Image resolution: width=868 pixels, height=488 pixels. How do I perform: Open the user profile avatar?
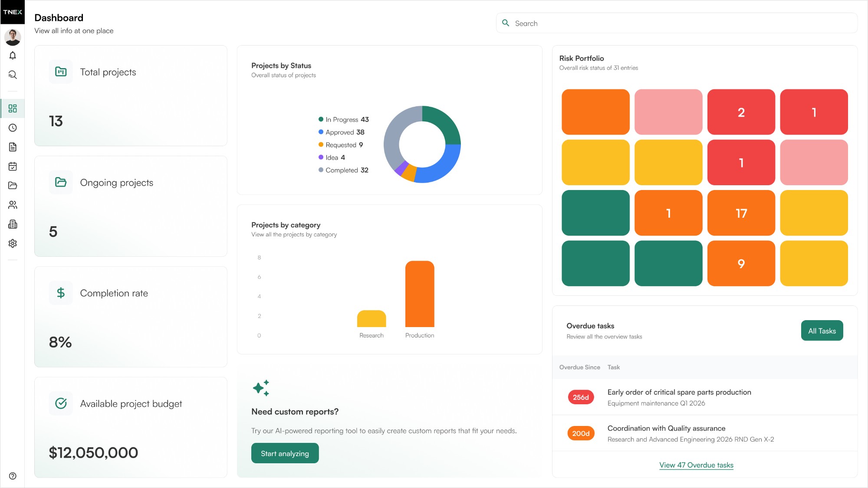tap(13, 37)
